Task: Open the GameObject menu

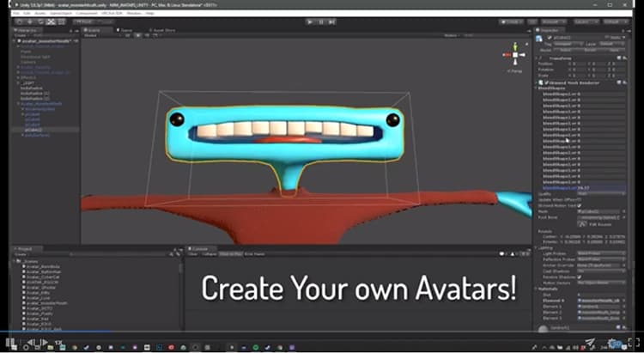Action: (61, 13)
